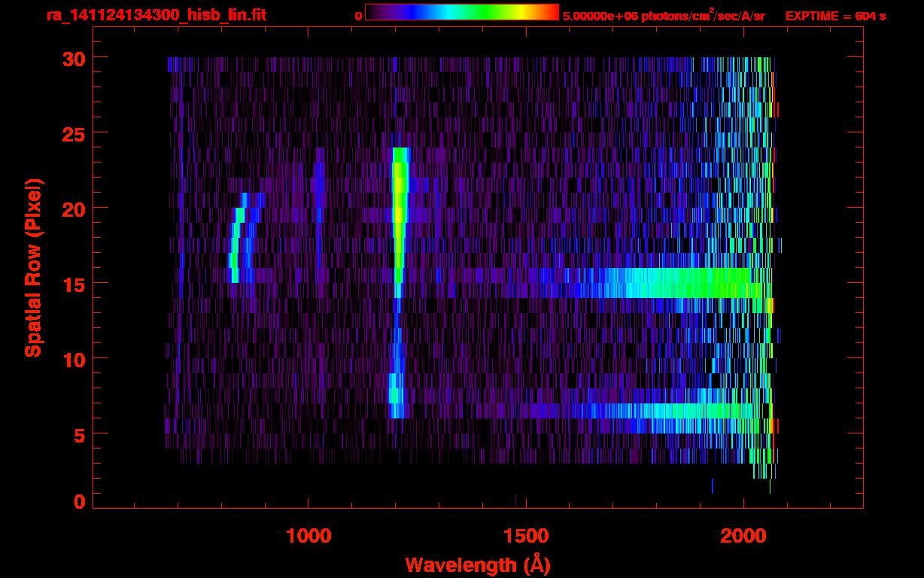Click the EXPTIME = 604 s label
The image size is (924, 578).
(835, 16)
